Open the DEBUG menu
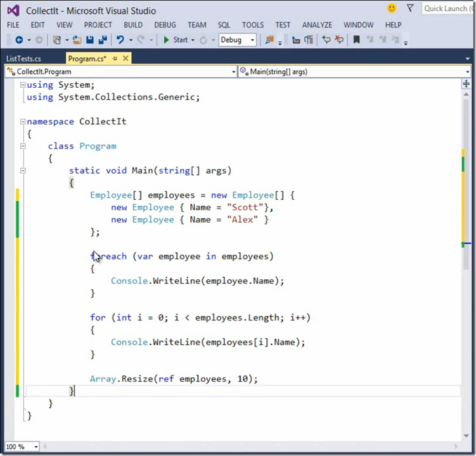The image size is (476, 456). [165, 25]
